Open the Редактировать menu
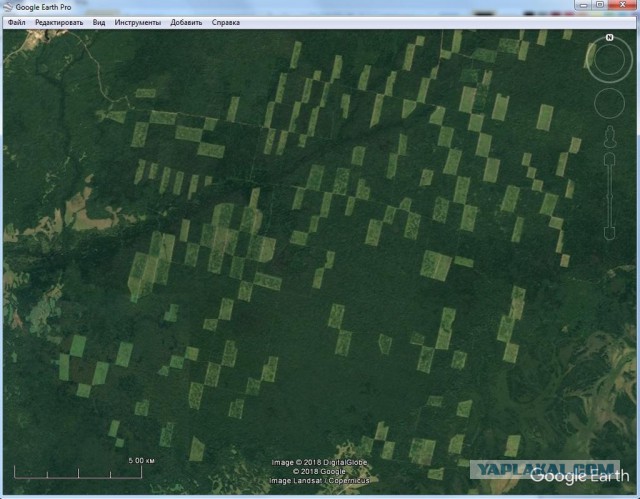Screen dimensions: 640x499 click(x=59, y=22)
